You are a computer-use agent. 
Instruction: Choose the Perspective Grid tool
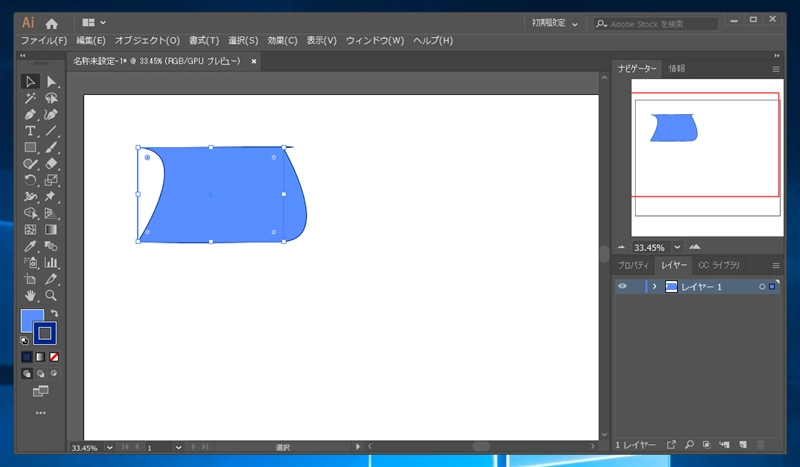[x=51, y=213]
